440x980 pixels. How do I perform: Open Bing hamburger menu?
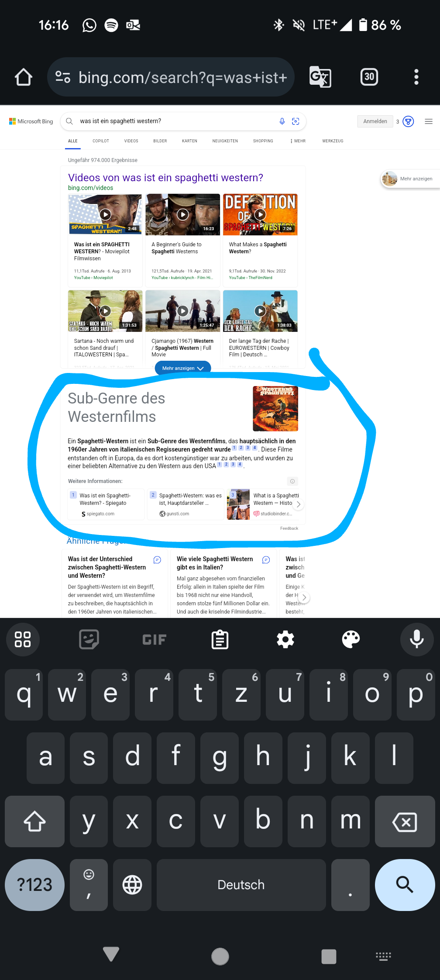click(429, 121)
